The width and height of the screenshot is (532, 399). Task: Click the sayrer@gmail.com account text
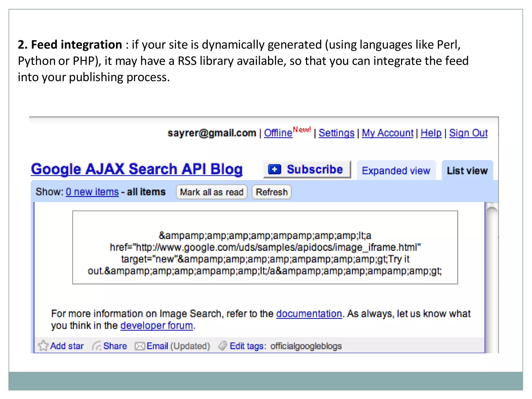point(212,133)
